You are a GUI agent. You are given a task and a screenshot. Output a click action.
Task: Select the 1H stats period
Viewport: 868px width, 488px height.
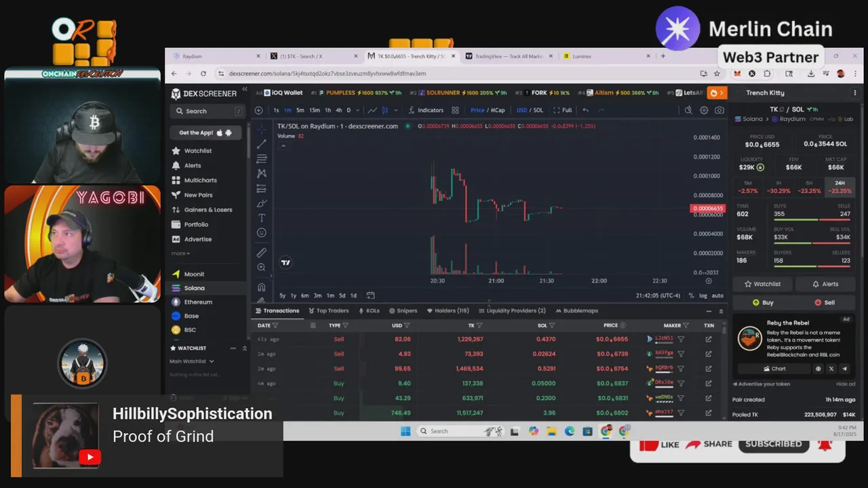[x=778, y=187]
